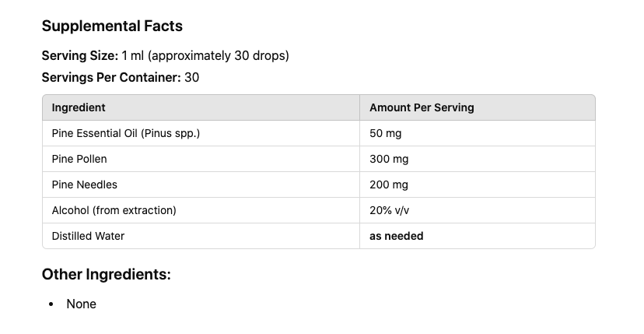Select the Pine Essential Oil cell

pyautogui.click(x=126, y=133)
